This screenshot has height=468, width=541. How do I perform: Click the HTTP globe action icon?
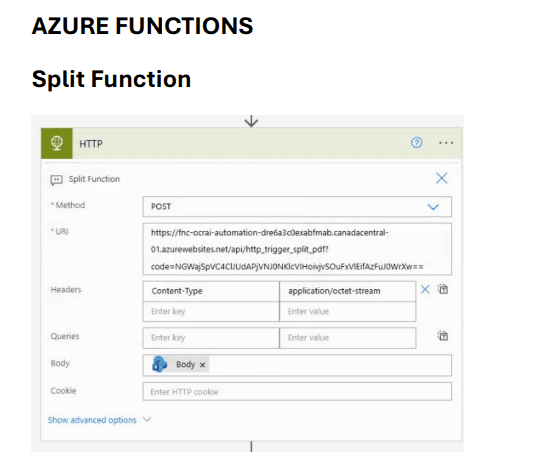(x=57, y=144)
